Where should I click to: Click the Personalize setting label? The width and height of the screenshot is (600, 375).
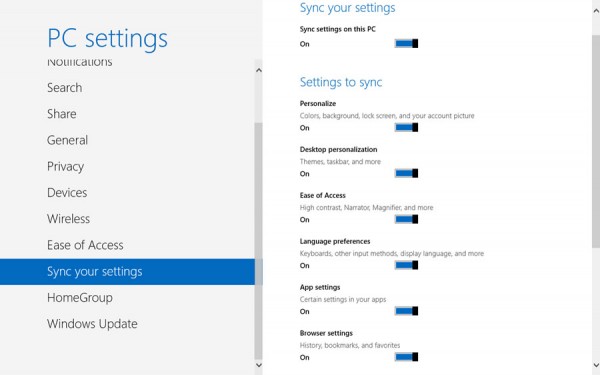318,103
